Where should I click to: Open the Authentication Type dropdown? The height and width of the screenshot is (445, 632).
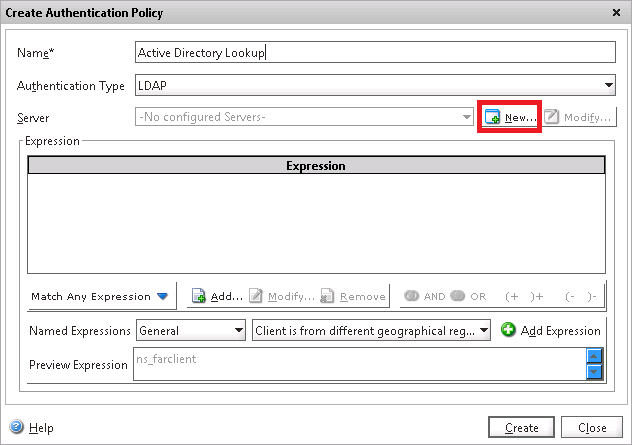point(607,86)
